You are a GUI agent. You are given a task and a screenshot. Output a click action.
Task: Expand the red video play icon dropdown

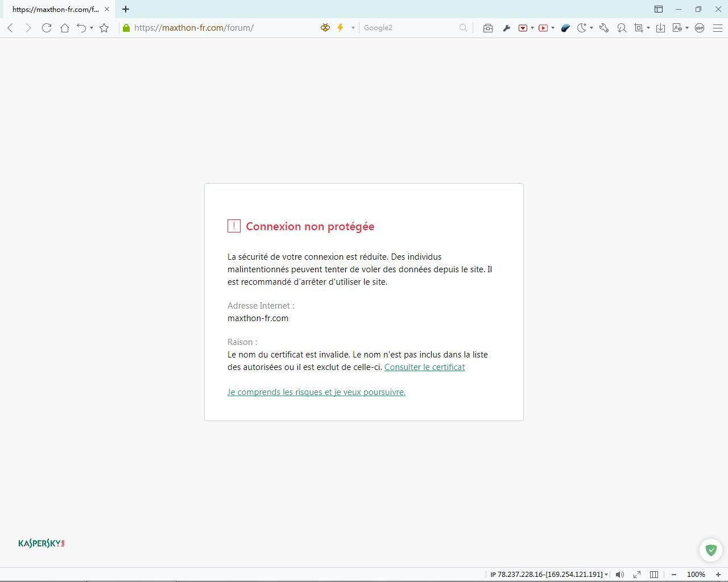coord(553,28)
